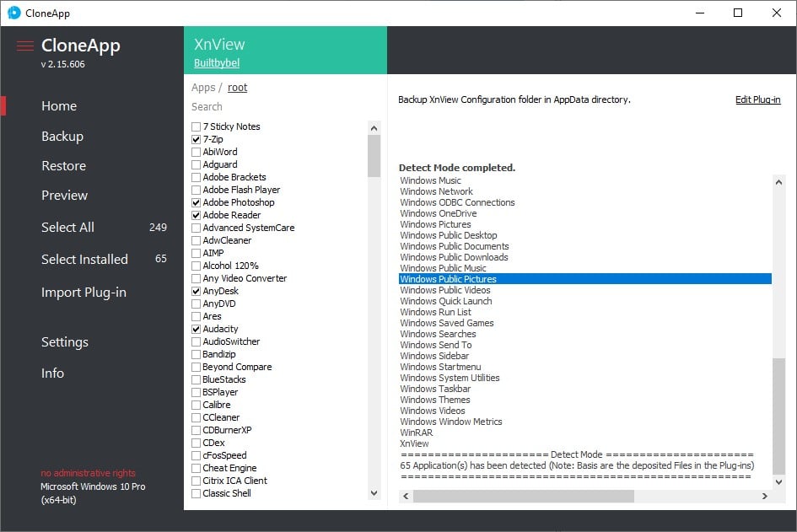Enable the CCleaner checkbox
Image resolution: width=797 pixels, height=532 pixels.
tap(197, 417)
